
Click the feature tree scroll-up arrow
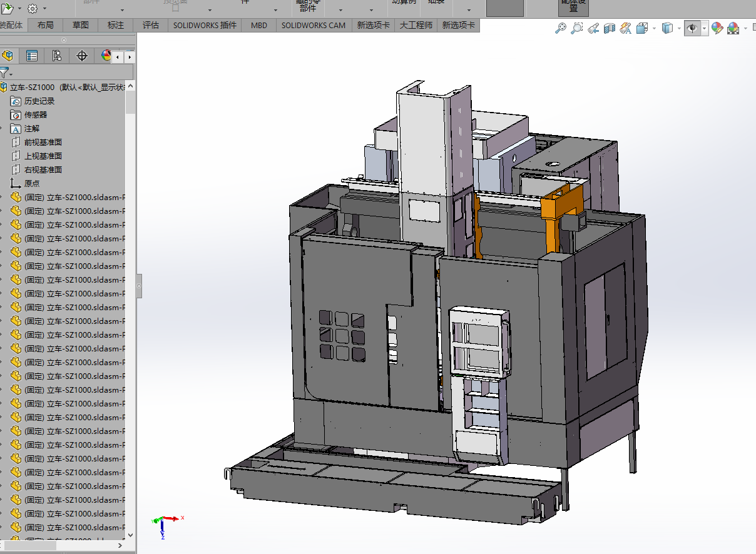point(130,87)
